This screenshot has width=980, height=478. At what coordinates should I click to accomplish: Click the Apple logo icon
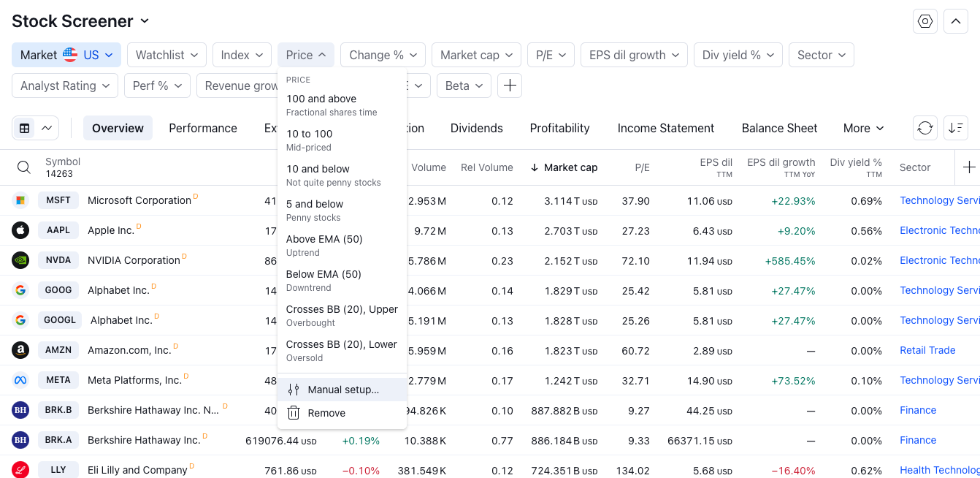(20, 230)
